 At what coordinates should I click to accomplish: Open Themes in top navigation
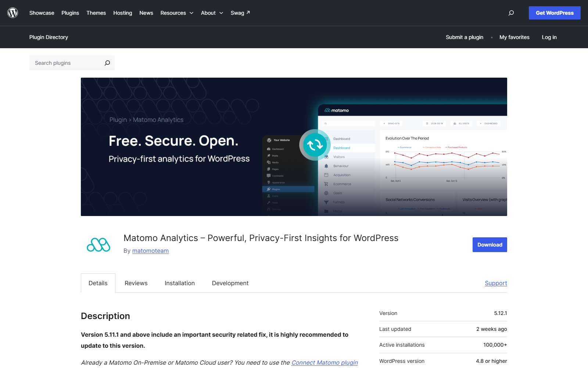tap(96, 13)
